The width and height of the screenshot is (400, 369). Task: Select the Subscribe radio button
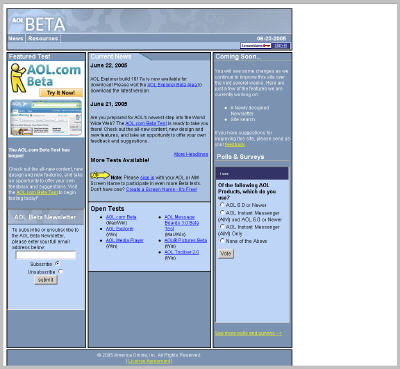point(58,264)
